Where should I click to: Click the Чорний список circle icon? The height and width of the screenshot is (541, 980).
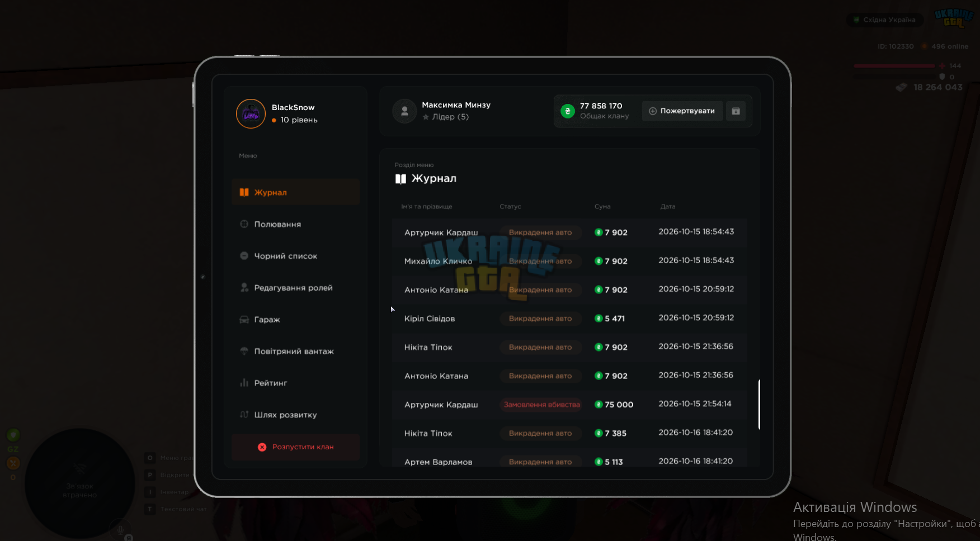click(244, 256)
